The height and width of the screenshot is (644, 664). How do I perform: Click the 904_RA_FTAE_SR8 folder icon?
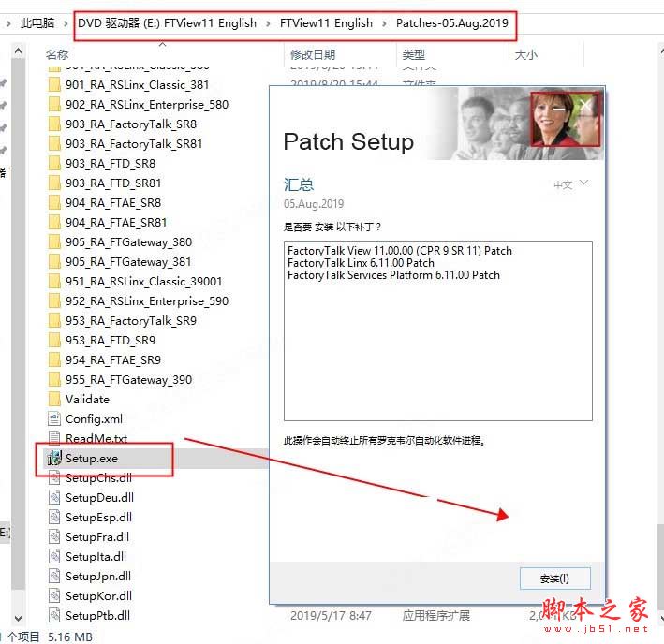coord(54,203)
